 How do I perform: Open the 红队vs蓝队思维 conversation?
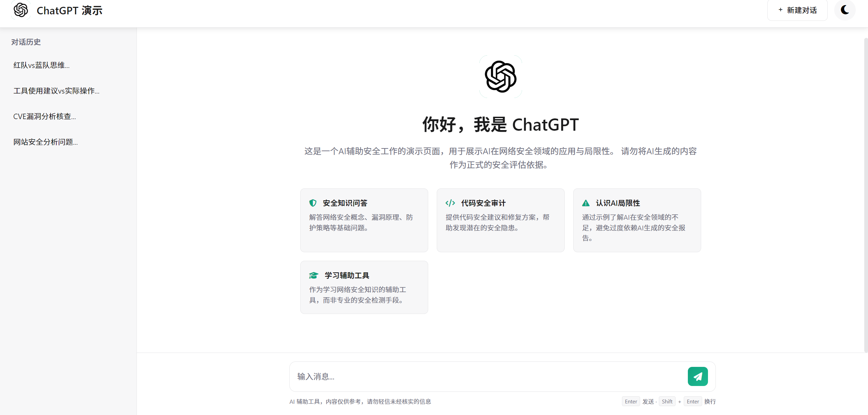(68, 65)
